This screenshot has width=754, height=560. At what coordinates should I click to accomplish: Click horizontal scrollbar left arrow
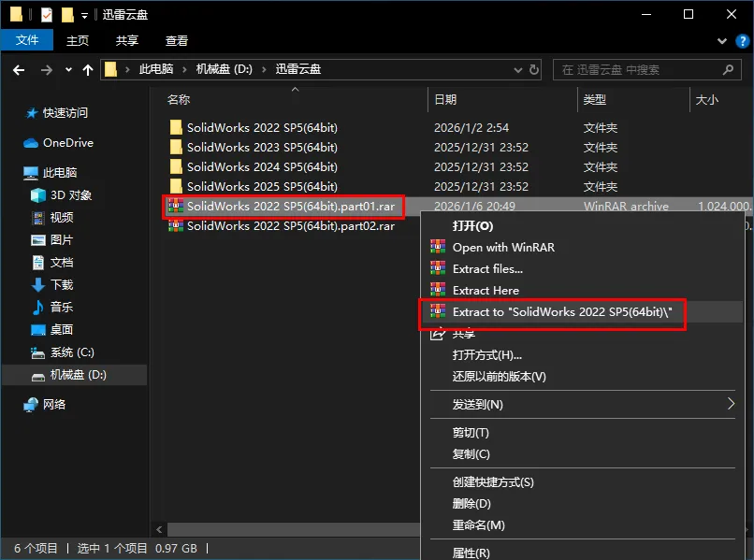point(159,530)
